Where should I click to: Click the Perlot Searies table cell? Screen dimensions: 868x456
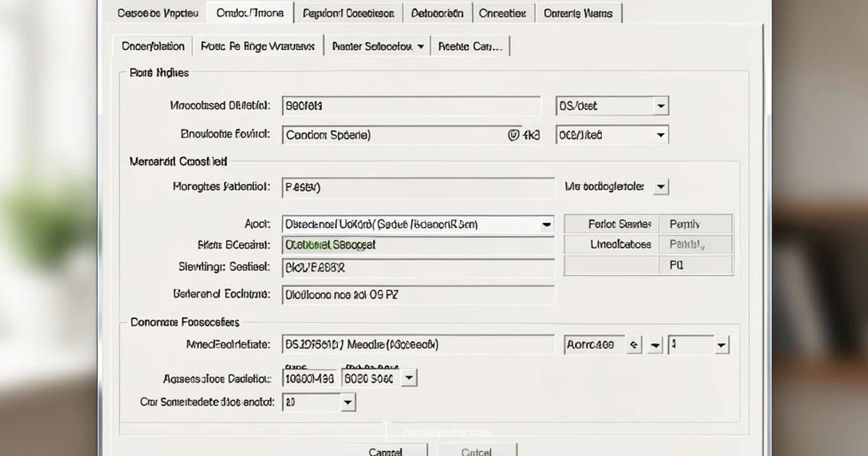[x=610, y=224]
